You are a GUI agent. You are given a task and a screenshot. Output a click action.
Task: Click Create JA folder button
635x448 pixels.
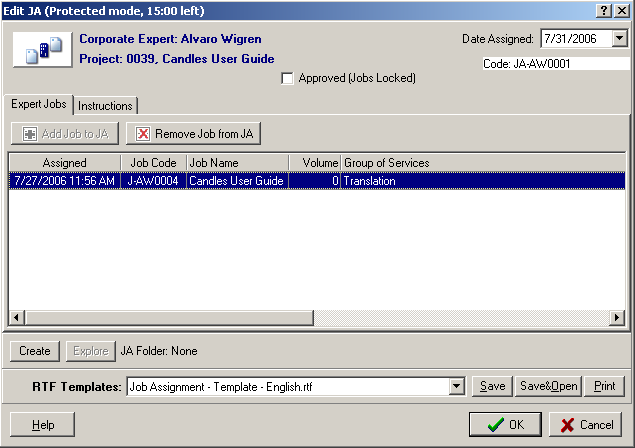click(x=35, y=351)
